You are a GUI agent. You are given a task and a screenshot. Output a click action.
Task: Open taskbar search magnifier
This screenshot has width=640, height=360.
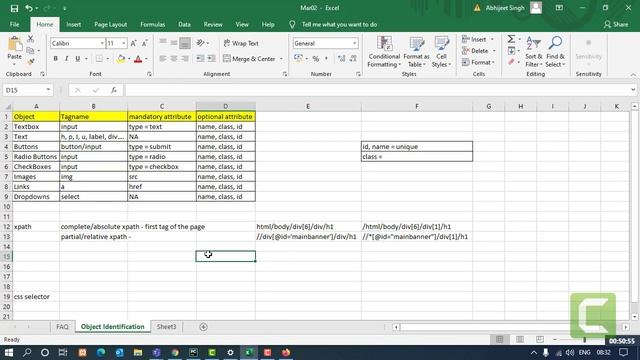pyautogui.click(x=27, y=353)
